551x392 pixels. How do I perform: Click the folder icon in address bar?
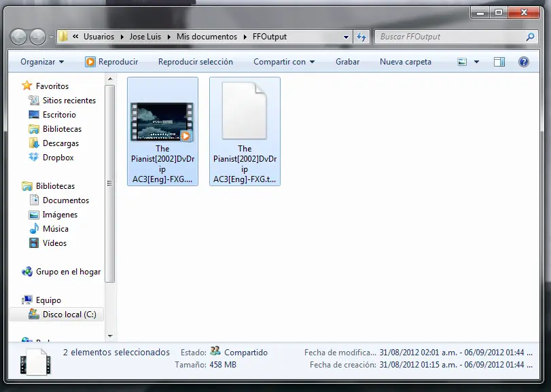click(x=63, y=36)
